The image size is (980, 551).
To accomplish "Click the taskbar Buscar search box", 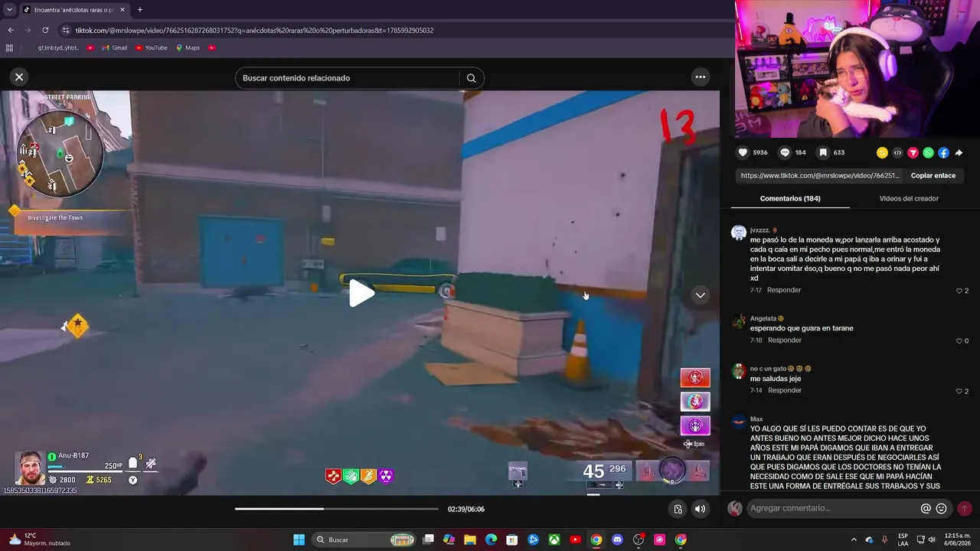I will (364, 540).
